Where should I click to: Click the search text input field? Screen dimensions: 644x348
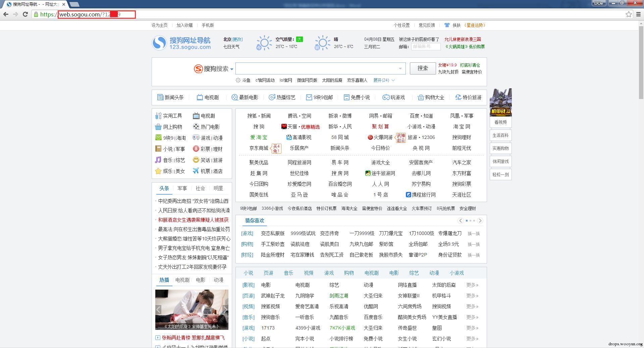click(x=315, y=68)
